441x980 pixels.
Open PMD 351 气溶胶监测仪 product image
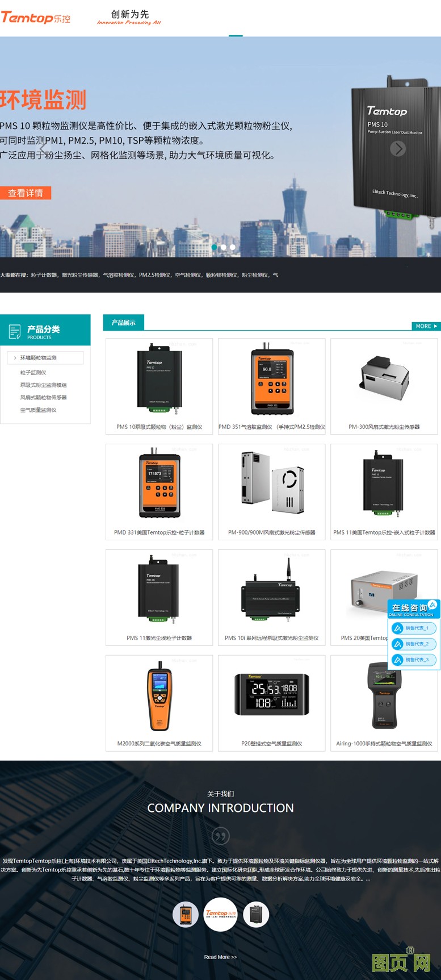tap(271, 380)
